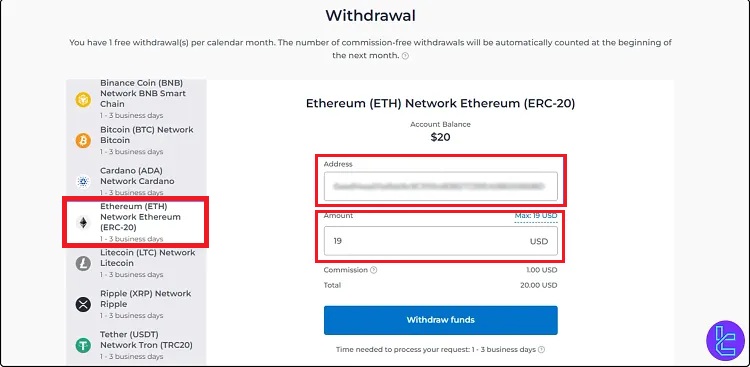Focus the wallet Address input field
The width and height of the screenshot is (750, 367).
pos(441,186)
